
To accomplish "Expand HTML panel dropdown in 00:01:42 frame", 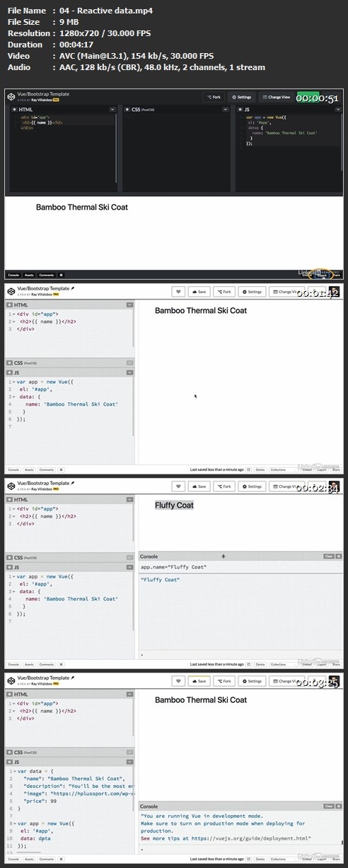I will [129, 304].
